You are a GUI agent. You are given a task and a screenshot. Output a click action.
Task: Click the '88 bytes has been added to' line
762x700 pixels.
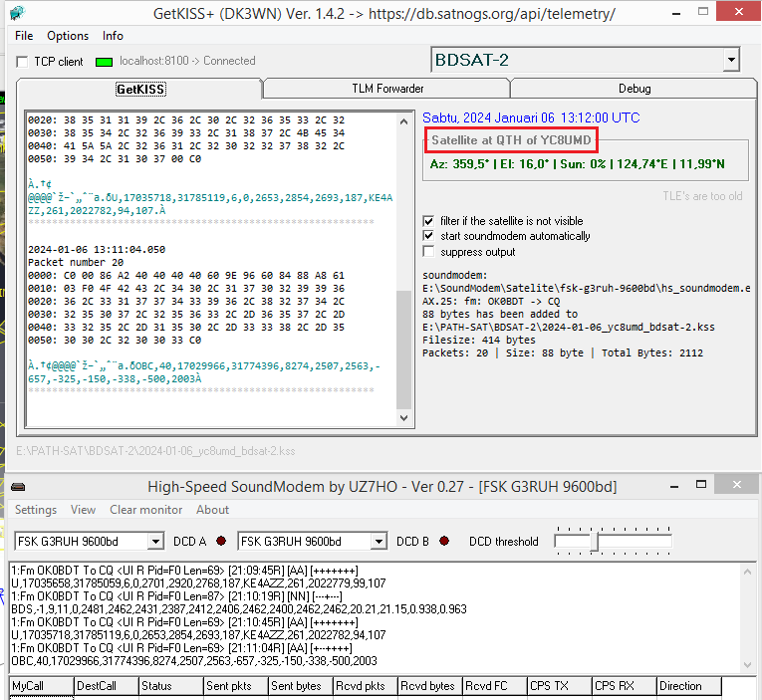[x=500, y=314]
